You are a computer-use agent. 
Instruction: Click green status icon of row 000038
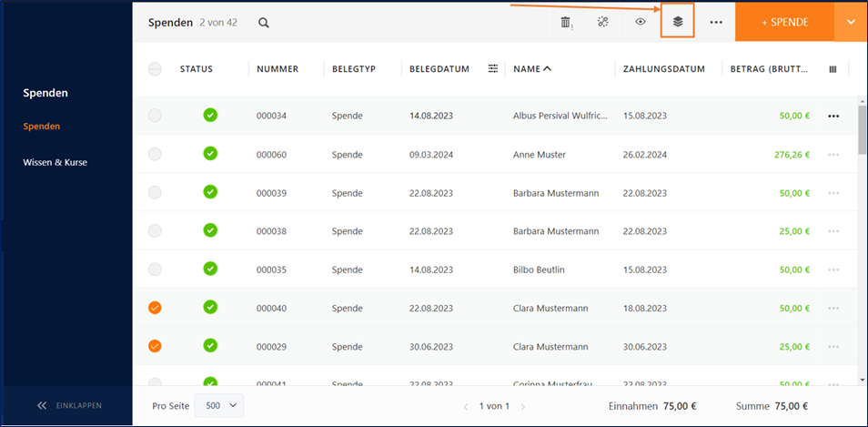click(210, 230)
